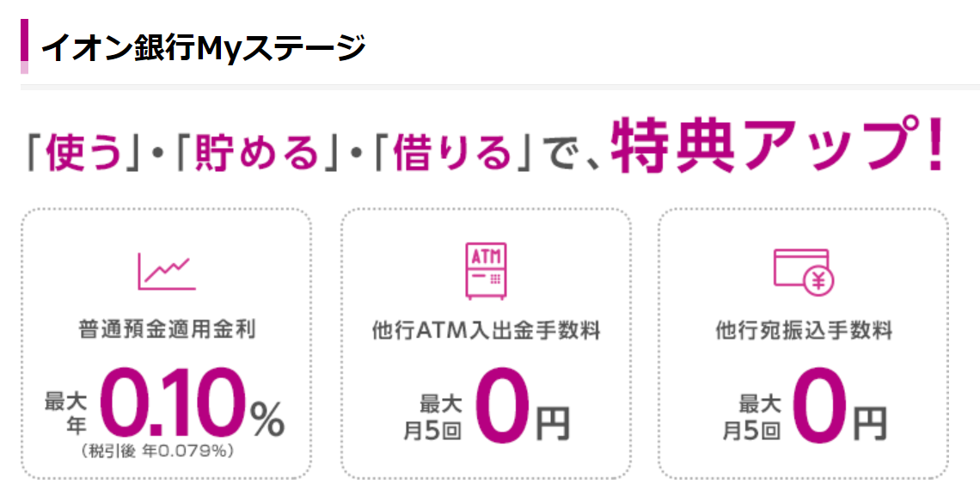
Task: Click the percent sign after 0.10
Action: click(x=268, y=419)
